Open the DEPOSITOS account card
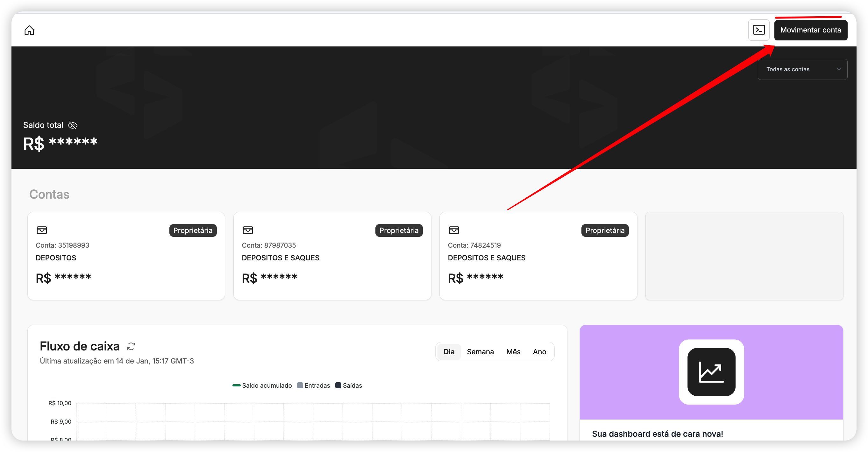 pyautogui.click(x=126, y=256)
